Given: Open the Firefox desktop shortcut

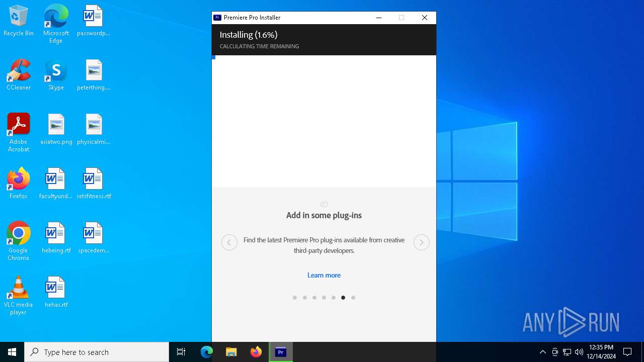Looking at the screenshot, I should click(19, 184).
